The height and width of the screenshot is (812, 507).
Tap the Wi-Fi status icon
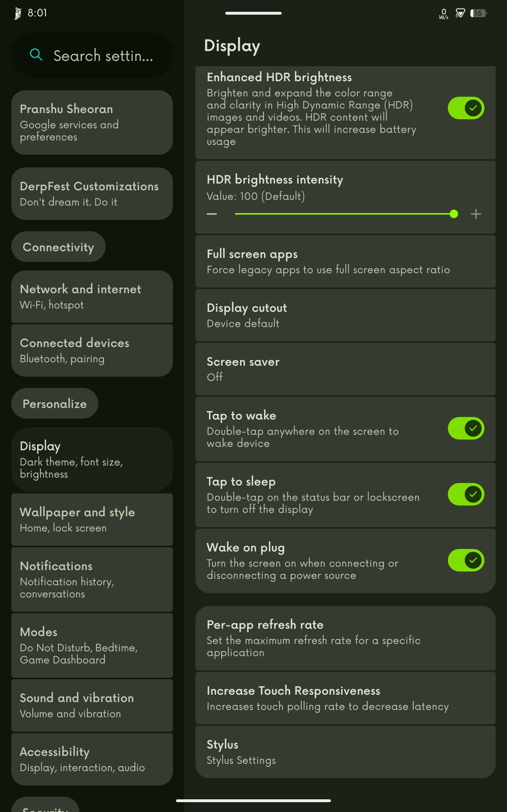pos(460,13)
